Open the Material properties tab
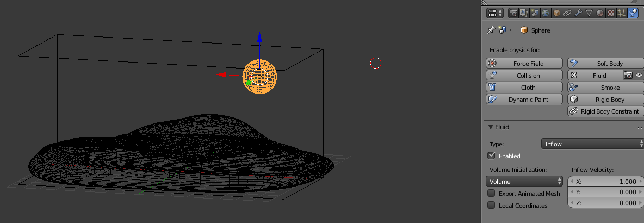The image size is (644, 223). (600, 13)
